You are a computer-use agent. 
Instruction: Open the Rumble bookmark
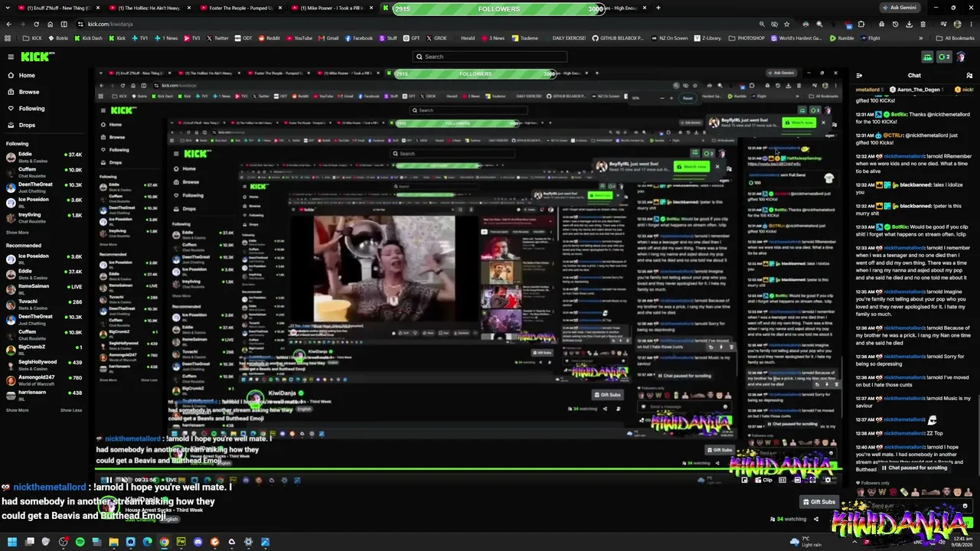(x=842, y=38)
